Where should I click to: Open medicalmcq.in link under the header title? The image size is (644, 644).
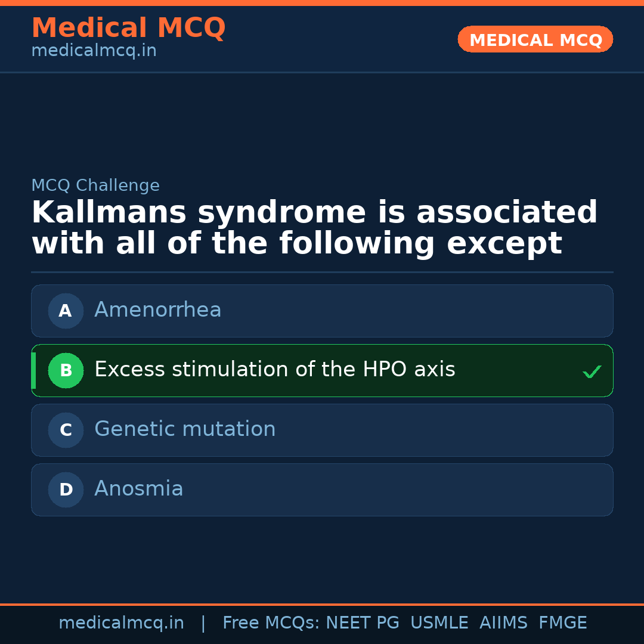pos(94,51)
